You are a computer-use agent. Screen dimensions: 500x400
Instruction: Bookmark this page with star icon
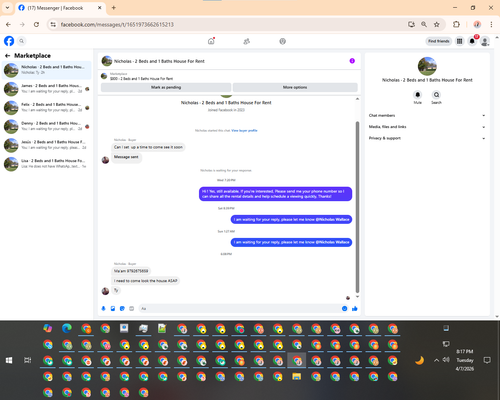tap(437, 24)
